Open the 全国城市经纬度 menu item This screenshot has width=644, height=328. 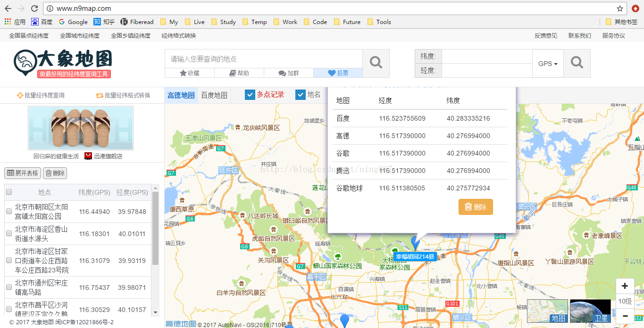(80, 35)
